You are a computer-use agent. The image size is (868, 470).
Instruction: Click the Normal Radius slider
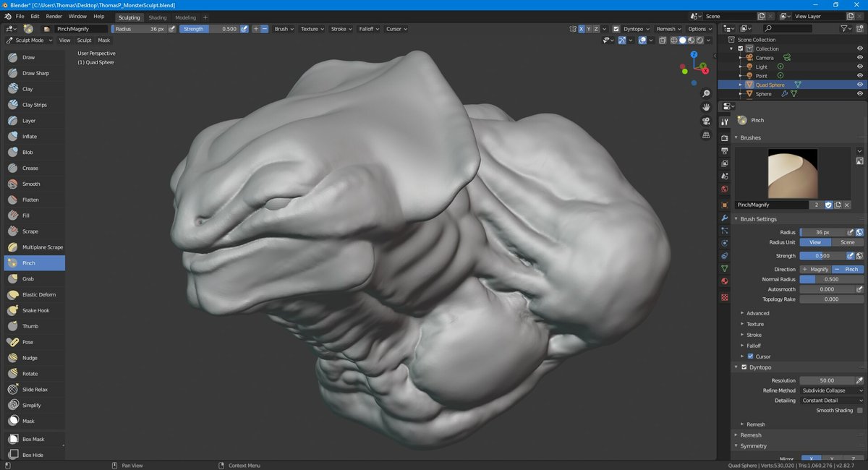tap(832, 279)
